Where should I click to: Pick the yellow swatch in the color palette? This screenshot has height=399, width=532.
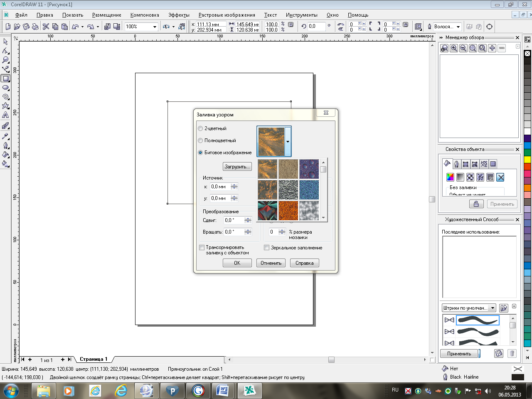pyautogui.click(x=527, y=159)
